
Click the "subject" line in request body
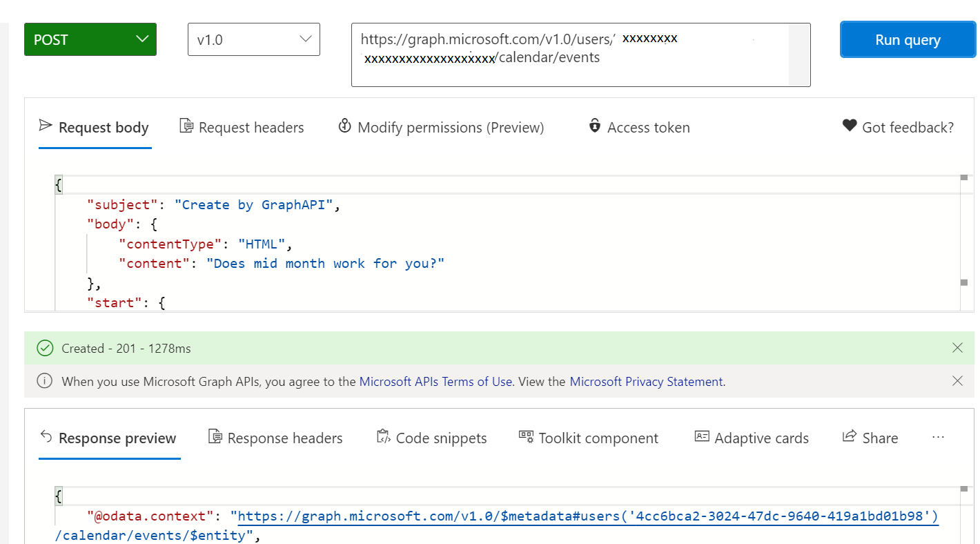[x=214, y=205]
